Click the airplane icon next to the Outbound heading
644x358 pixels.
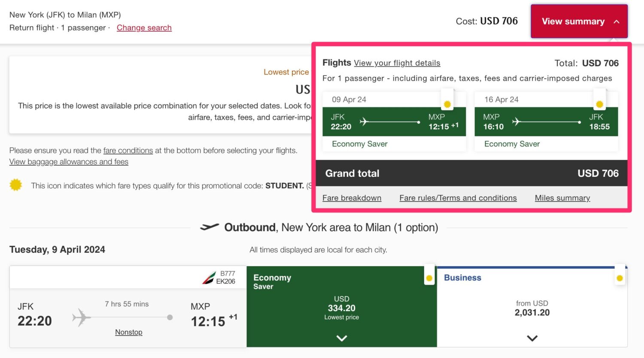tap(210, 227)
